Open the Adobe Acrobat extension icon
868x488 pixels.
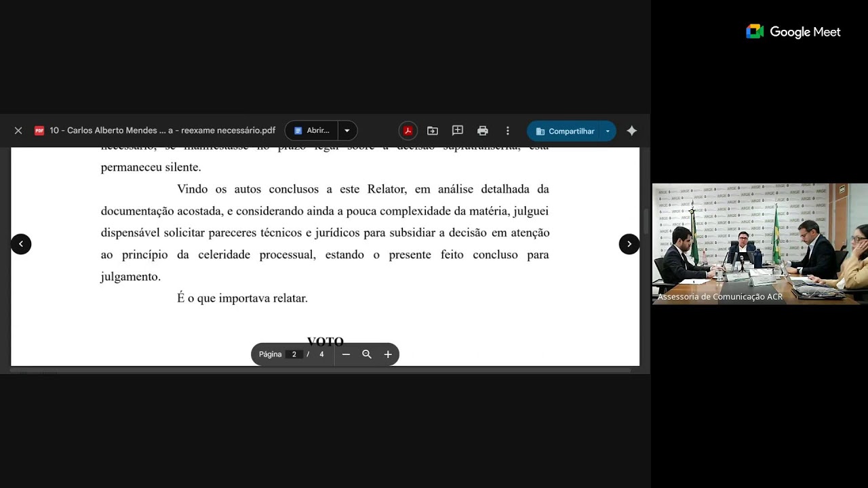[x=408, y=131]
